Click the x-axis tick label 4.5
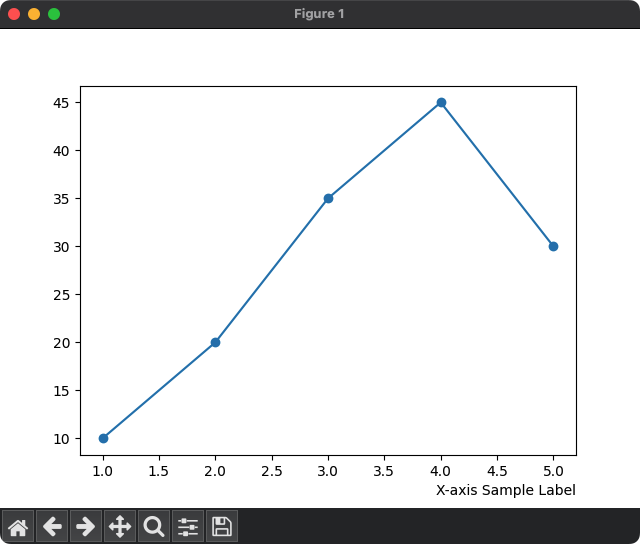The image size is (640, 544). tap(497, 471)
